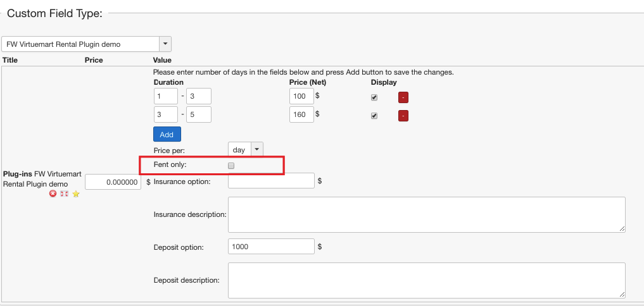Click inside the Insurance description textarea

[426, 214]
